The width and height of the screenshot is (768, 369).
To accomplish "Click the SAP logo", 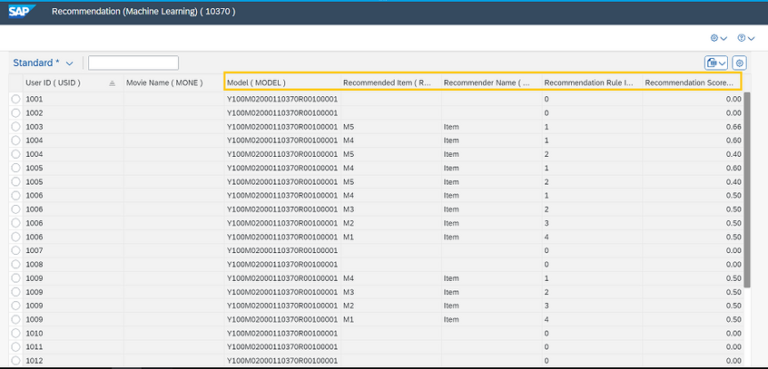I will [22, 11].
